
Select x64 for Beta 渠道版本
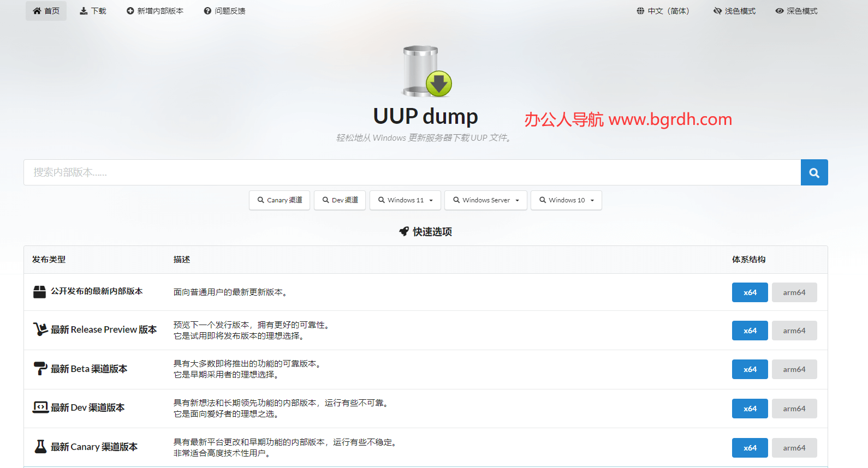click(750, 369)
